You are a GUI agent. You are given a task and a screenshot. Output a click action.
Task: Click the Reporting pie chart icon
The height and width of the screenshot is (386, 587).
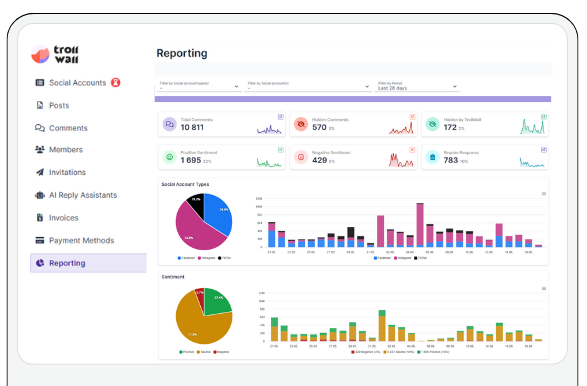(40, 263)
